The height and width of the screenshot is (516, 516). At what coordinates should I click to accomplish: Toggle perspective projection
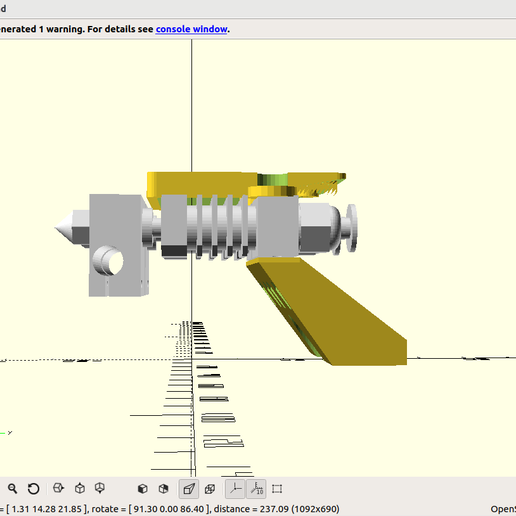(189, 489)
